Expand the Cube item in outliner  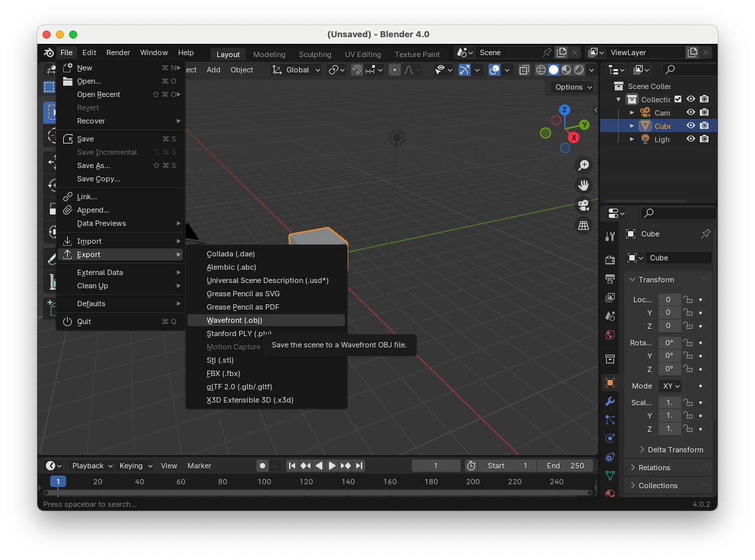click(632, 126)
